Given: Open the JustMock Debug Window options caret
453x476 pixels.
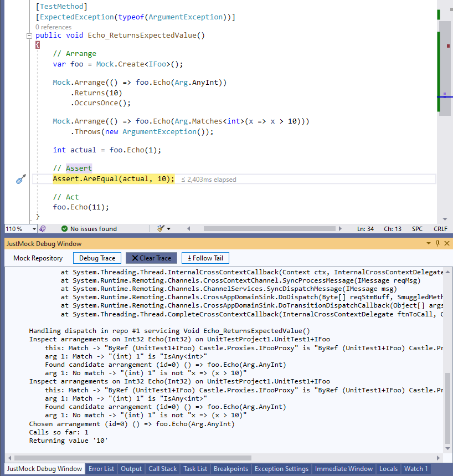Looking at the screenshot, I should point(428,243).
